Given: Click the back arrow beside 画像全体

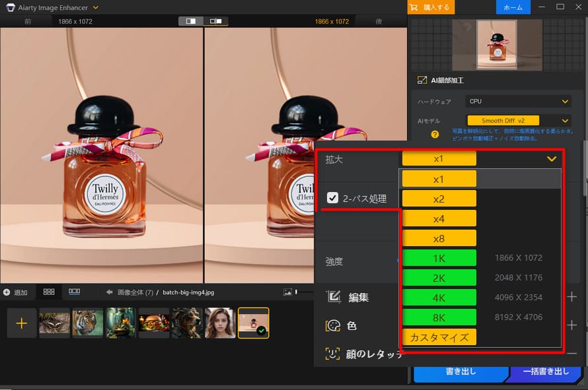Looking at the screenshot, I should 109,292.
